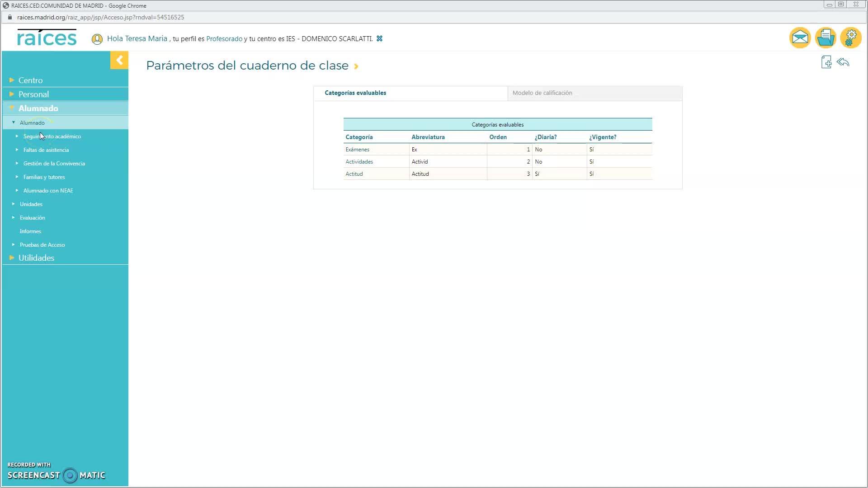Open the Exámenes category link
Screen dimensions: 868x488
click(x=357, y=150)
